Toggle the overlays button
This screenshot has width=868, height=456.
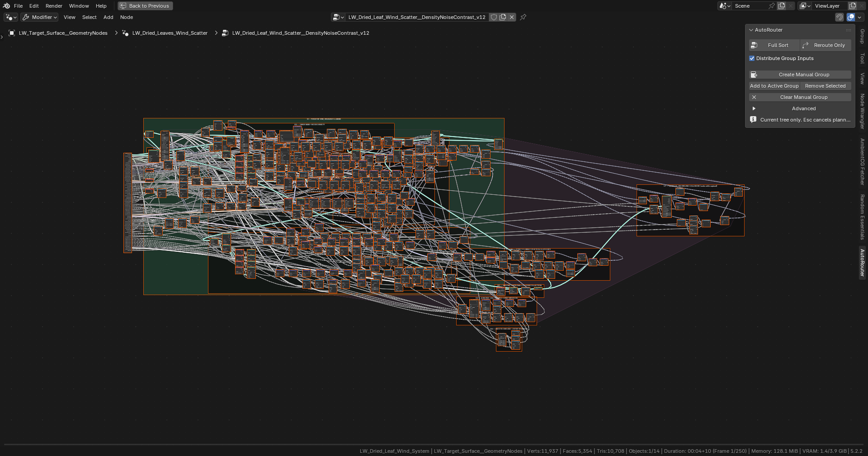point(851,17)
